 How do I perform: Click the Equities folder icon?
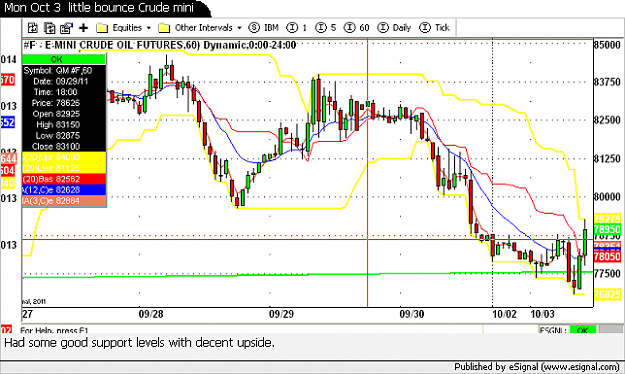tap(102, 28)
